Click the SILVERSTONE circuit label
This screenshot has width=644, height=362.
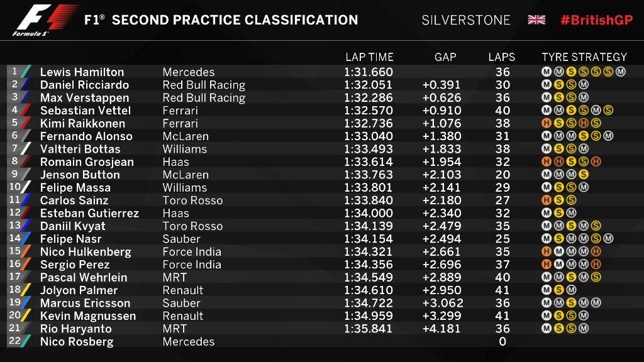[466, 20]
